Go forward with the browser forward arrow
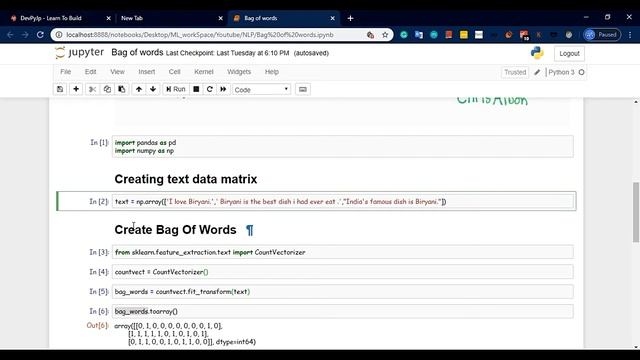The image size is (640, 360). tap(25, 35)
